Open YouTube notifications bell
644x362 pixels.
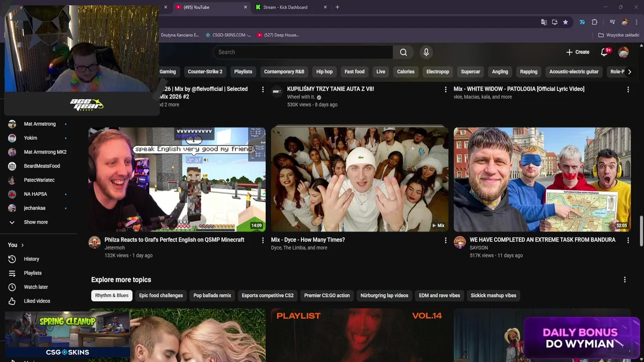(x=604, y=52)
